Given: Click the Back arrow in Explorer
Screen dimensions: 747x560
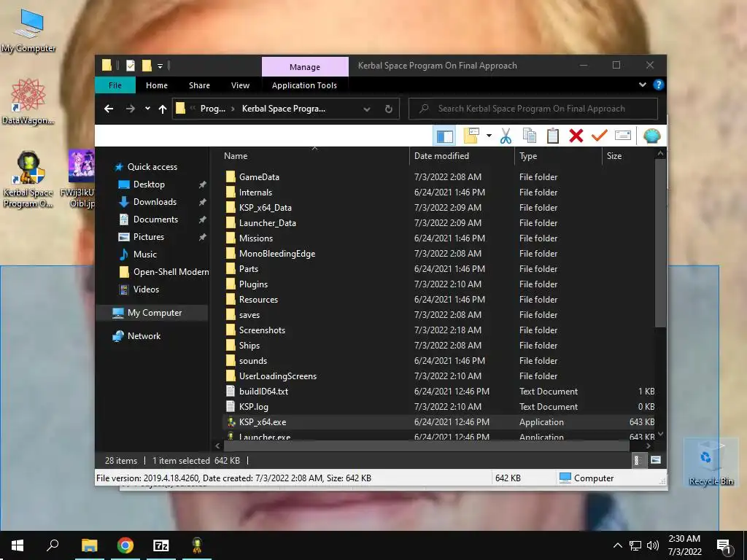Looking at the screenshot, I should pyautogui.click(x=109, y=109).
